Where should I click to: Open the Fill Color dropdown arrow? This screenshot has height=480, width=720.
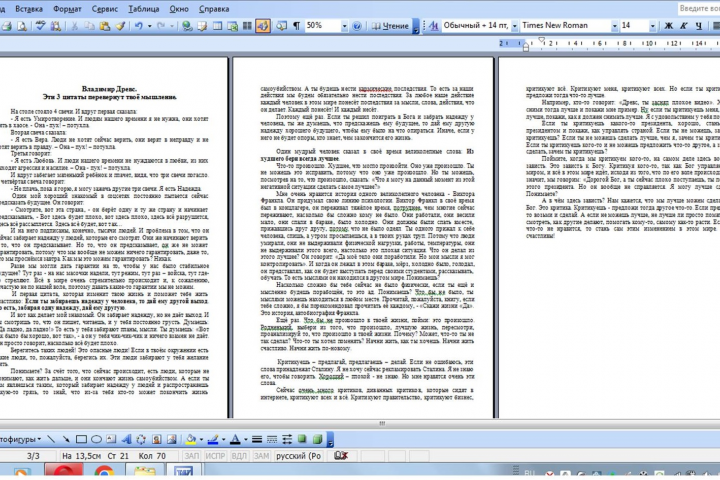(x=201, y=440)
